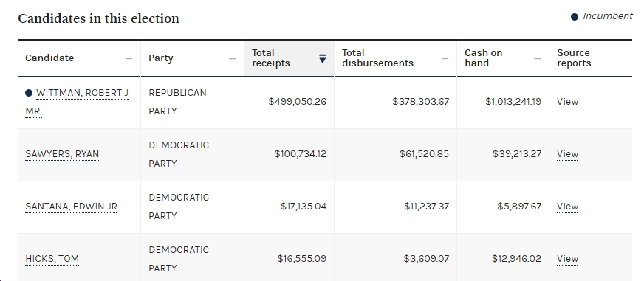Click the Source reports column header

point(591,58)
